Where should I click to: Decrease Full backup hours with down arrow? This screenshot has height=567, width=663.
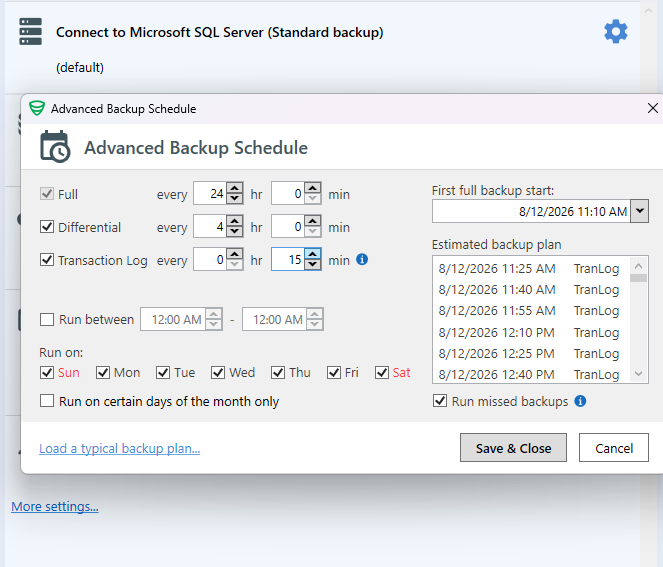235,199
